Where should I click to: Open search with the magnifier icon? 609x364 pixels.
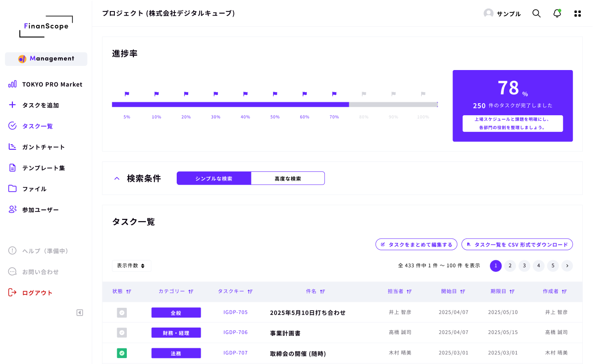pos(537,13)
